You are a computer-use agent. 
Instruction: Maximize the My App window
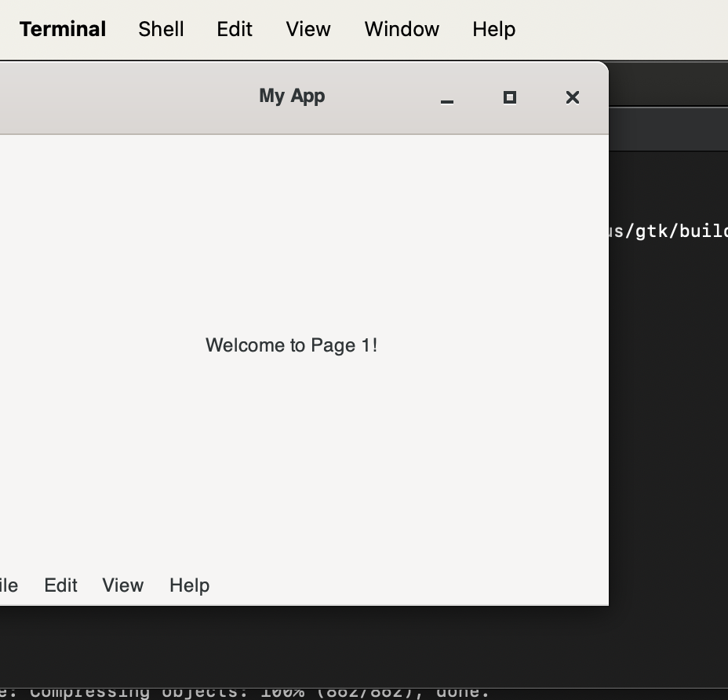(509, 97)
